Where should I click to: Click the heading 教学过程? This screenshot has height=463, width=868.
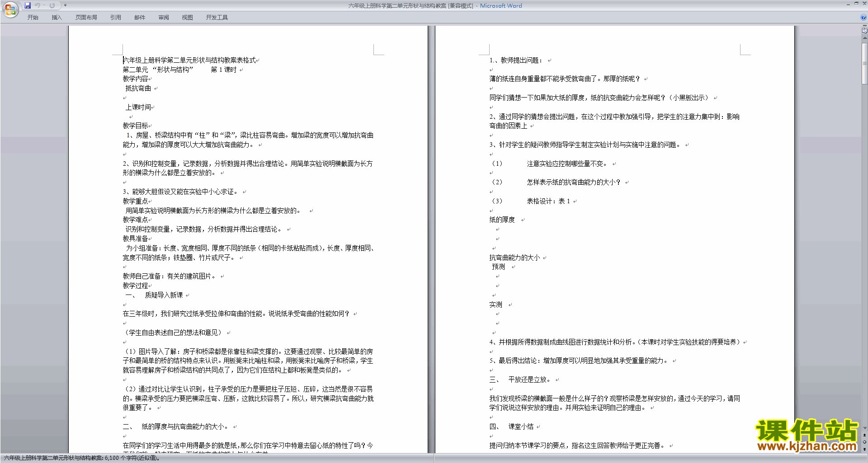(x=136, y=285)
